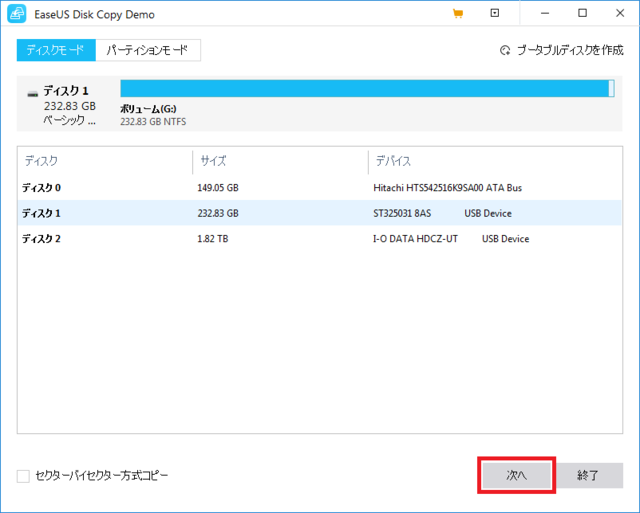The height and width of the screenshot is (513, 640).
Task: Click the ボリューム(G:) label
Action: (x=148, y=109)
